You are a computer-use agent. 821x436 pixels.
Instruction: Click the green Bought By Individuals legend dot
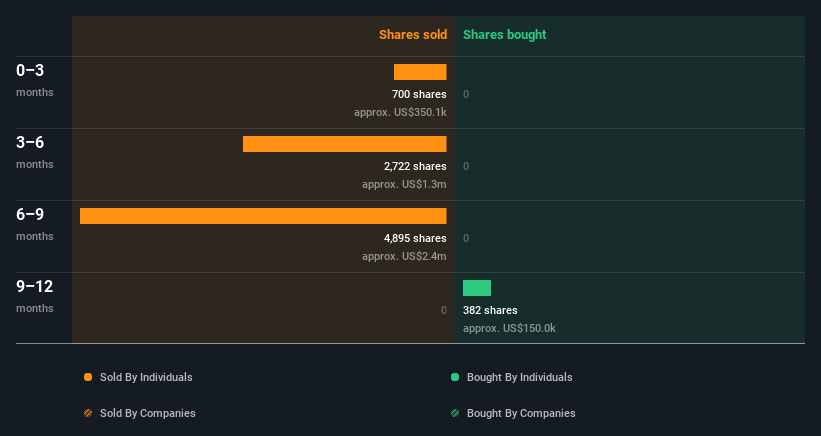click(x=455, y=377)
